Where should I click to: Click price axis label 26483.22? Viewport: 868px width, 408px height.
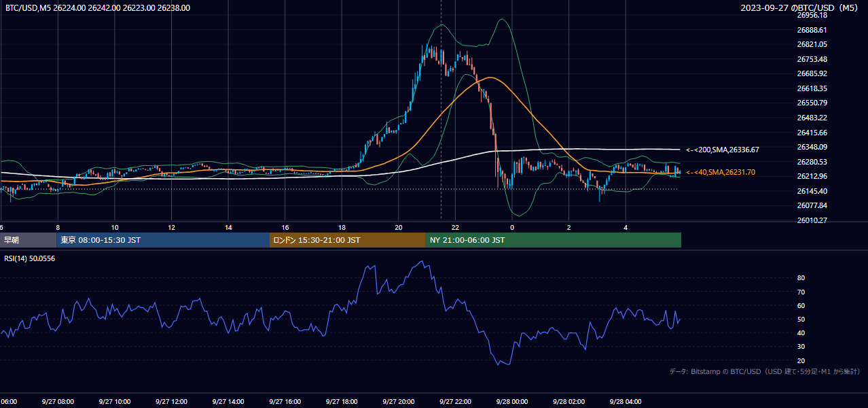coord(812,118)
